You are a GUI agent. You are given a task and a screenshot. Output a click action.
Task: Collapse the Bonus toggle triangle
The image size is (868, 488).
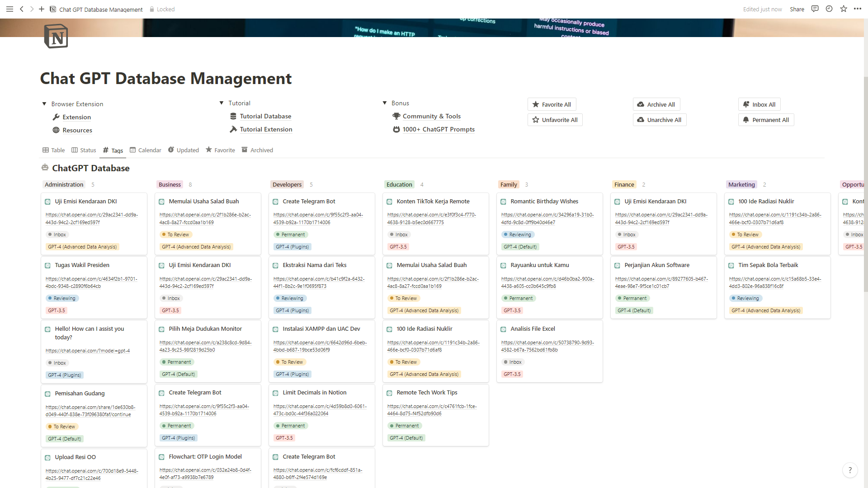point(385,103)
